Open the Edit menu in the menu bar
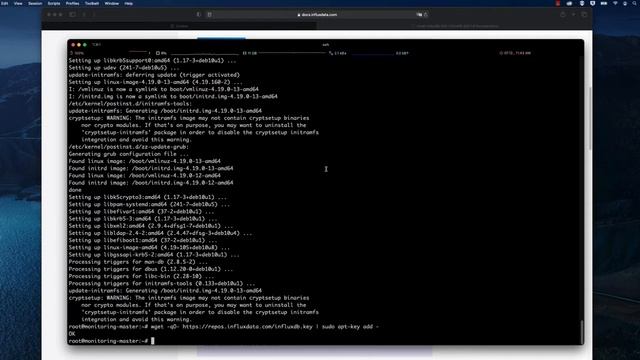 4,3
